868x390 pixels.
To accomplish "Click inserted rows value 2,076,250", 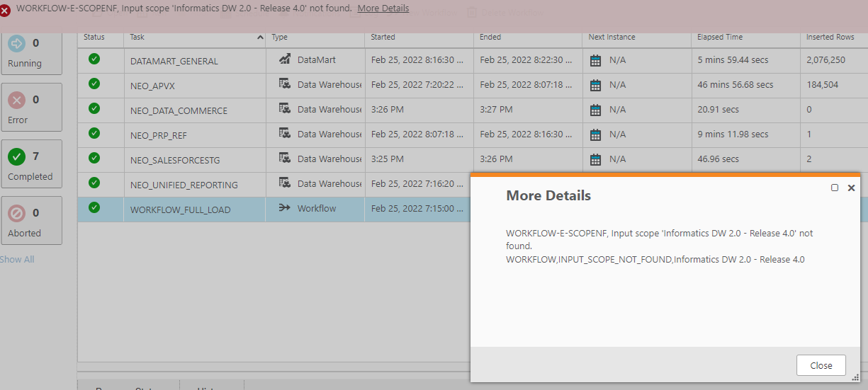I will click(825, 60).
